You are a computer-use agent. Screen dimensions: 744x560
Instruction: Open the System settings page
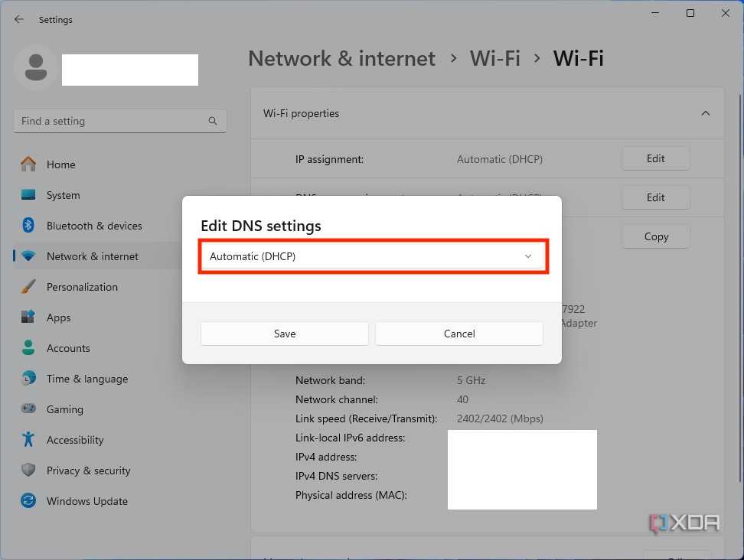click(63, 195)
